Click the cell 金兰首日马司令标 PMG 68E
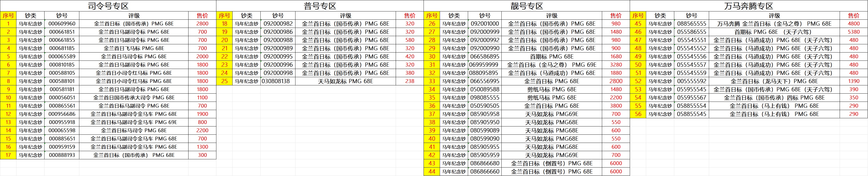The image size is (868, 176). coord(134,57)
